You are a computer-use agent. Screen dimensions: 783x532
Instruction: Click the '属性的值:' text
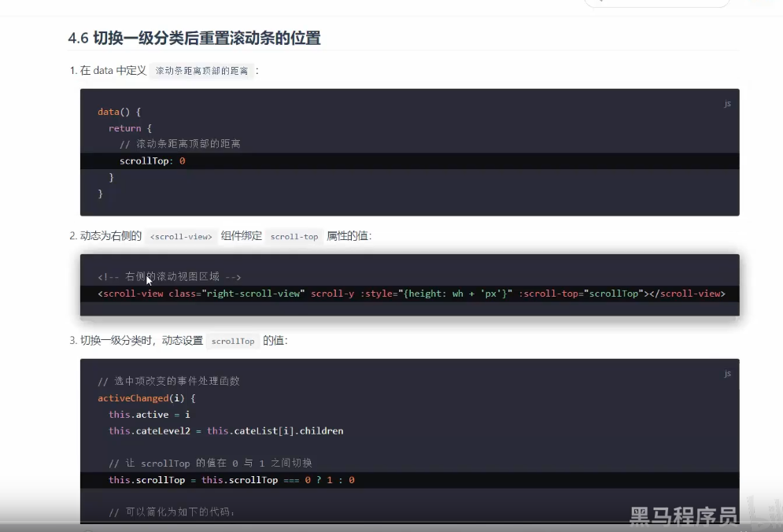tap(349, 236)
